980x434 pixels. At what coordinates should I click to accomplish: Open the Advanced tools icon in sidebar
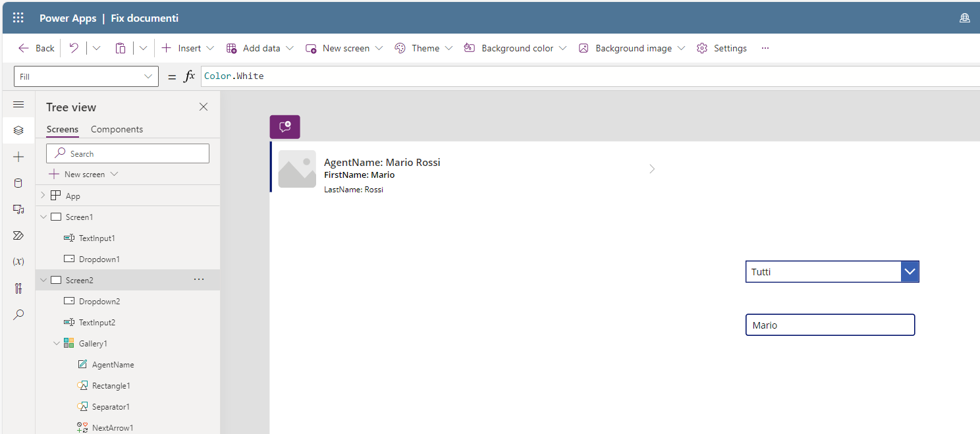point(18,288)
